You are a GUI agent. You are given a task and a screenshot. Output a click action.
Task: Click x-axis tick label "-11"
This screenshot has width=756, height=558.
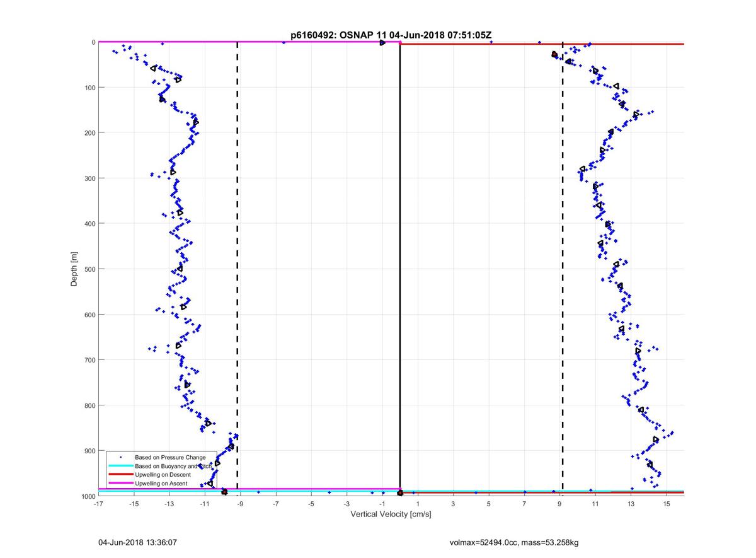tap(204, 504)
